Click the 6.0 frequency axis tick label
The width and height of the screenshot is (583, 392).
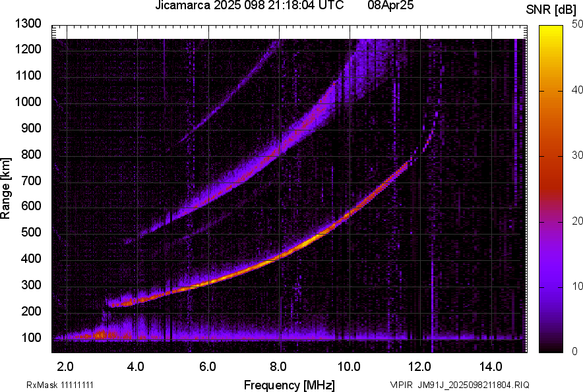click(x=208, y=367)
